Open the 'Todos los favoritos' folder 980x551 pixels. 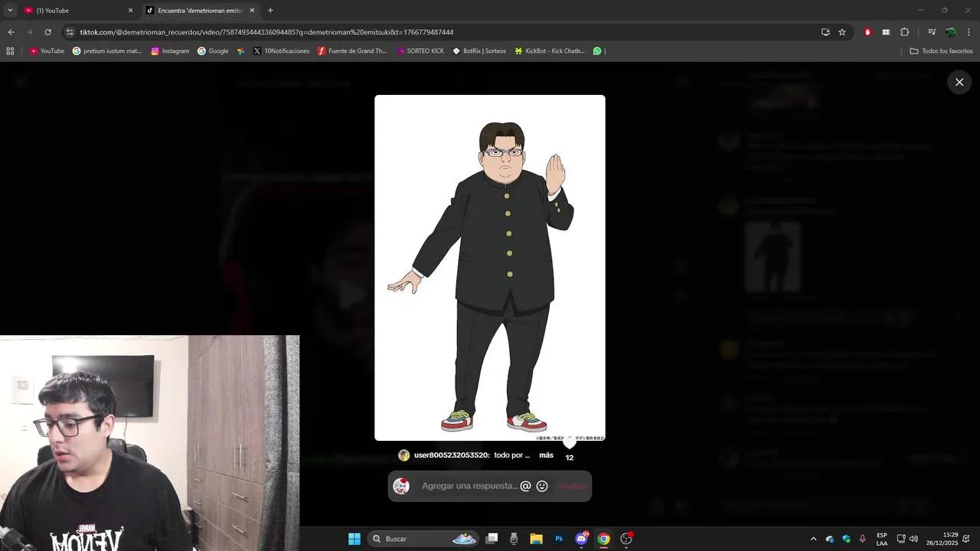[x=941, y=51]
